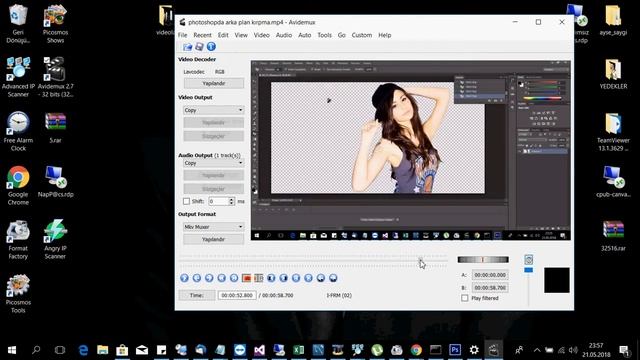Open the Windows Start menu
This screenshot has height=360, width=640.
pyautogui.click(x=12, y=350)
